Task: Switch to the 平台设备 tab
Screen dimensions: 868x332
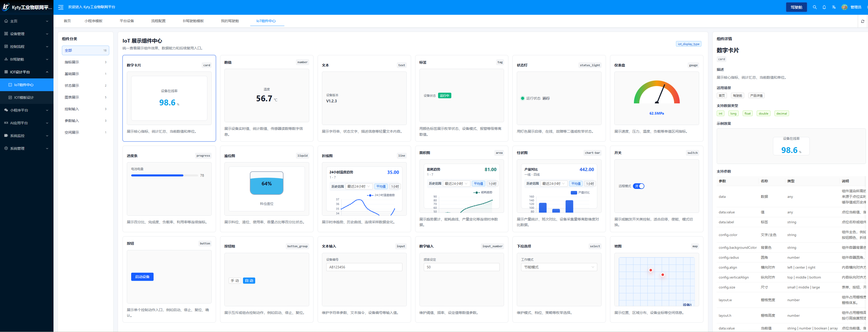Action: tap(127, 21)
